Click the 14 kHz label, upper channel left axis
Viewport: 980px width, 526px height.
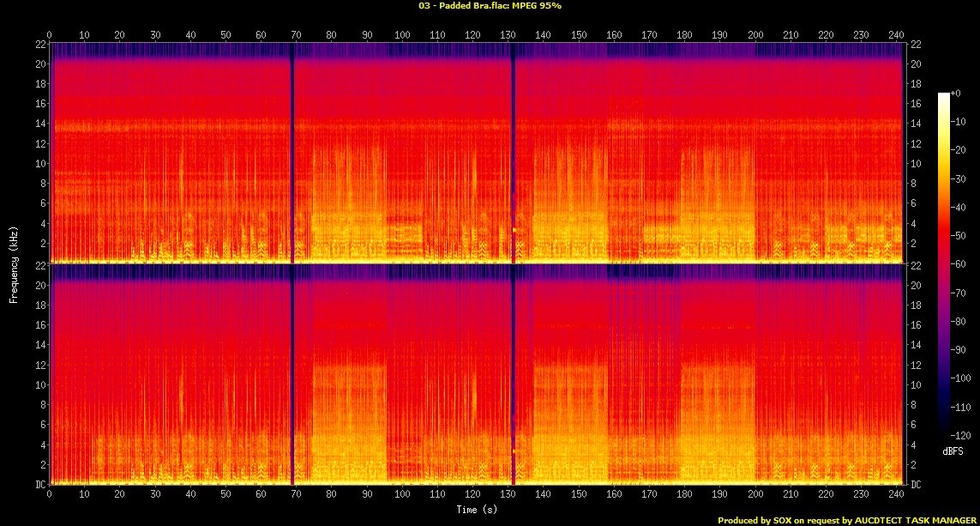(x=39, y=124)
